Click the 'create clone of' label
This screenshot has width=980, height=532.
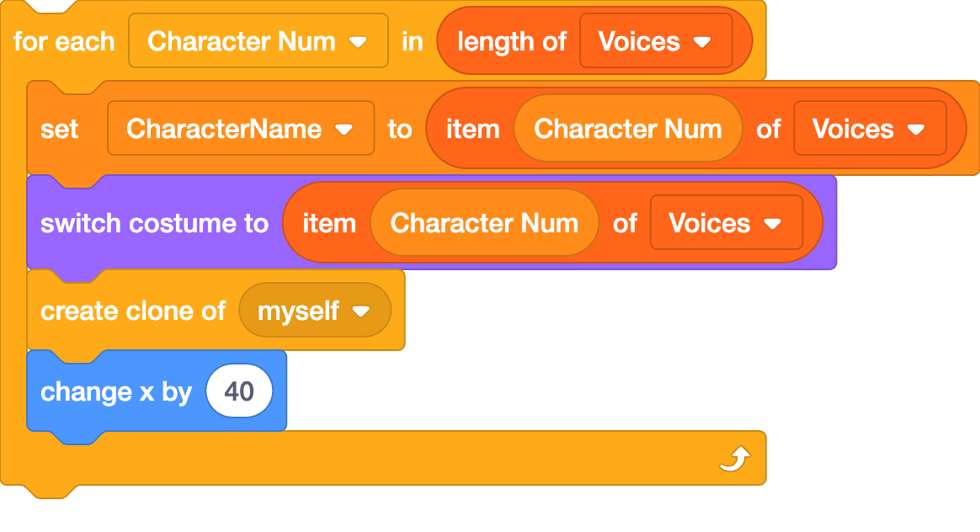(x=133, y=311)
